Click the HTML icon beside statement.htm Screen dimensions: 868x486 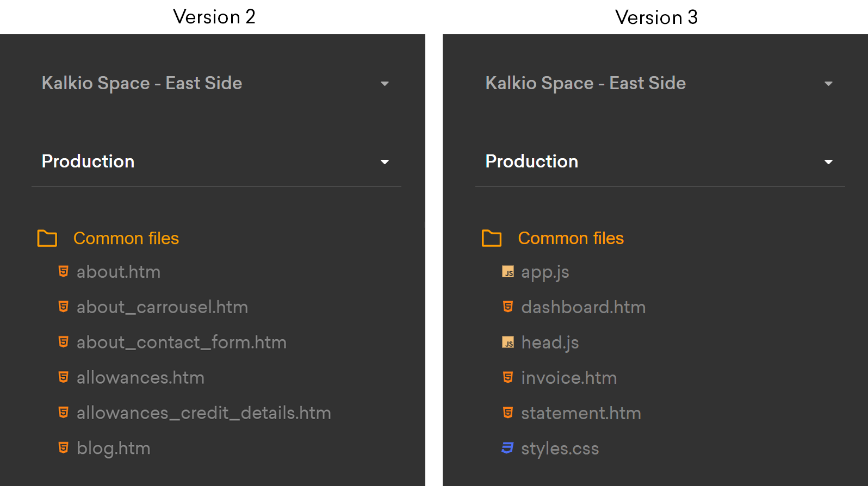(x=508, y=413)
